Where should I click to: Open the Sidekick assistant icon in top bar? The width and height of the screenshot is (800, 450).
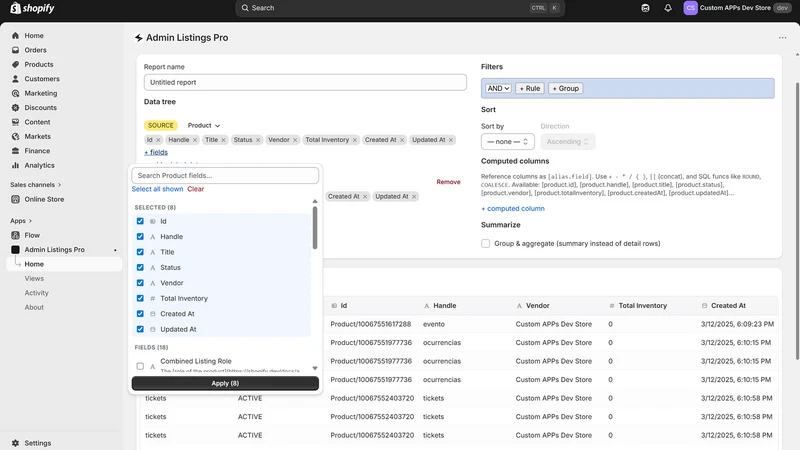(645, 8)
